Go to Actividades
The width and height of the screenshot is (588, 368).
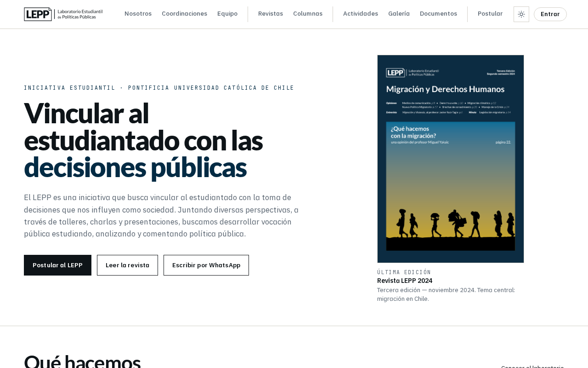tap(361, 14)
